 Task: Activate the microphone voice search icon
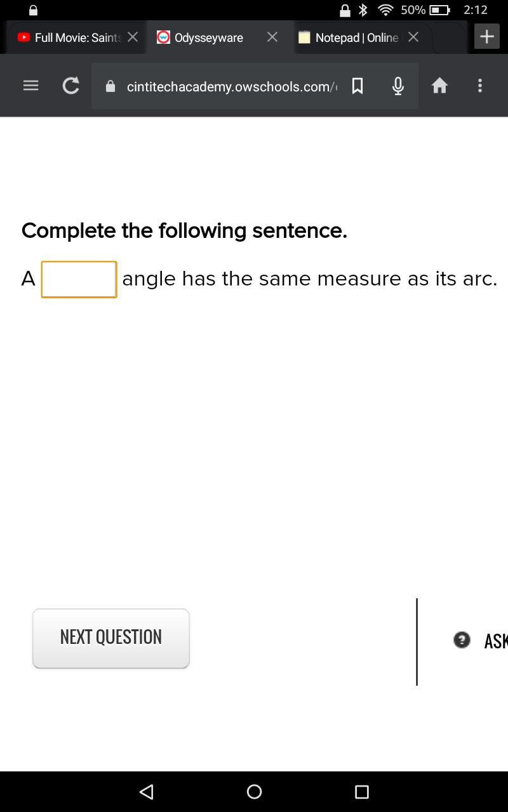coord(398,86)
